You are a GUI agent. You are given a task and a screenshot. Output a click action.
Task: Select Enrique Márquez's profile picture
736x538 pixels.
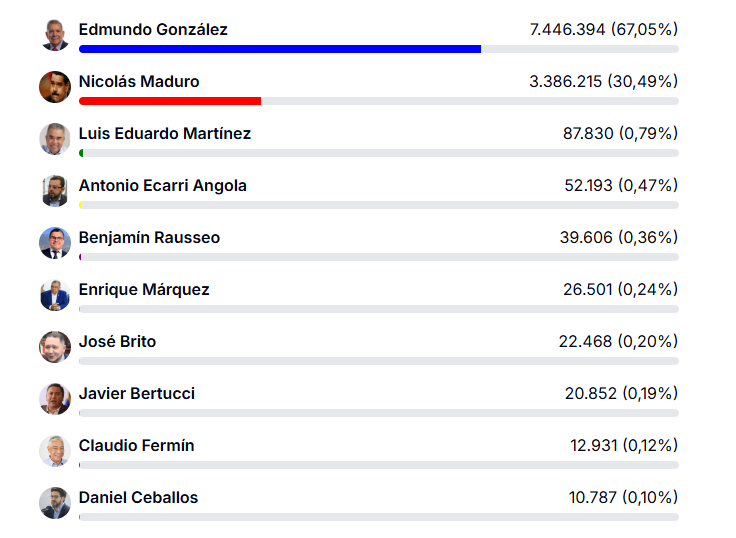pos(55,295)
